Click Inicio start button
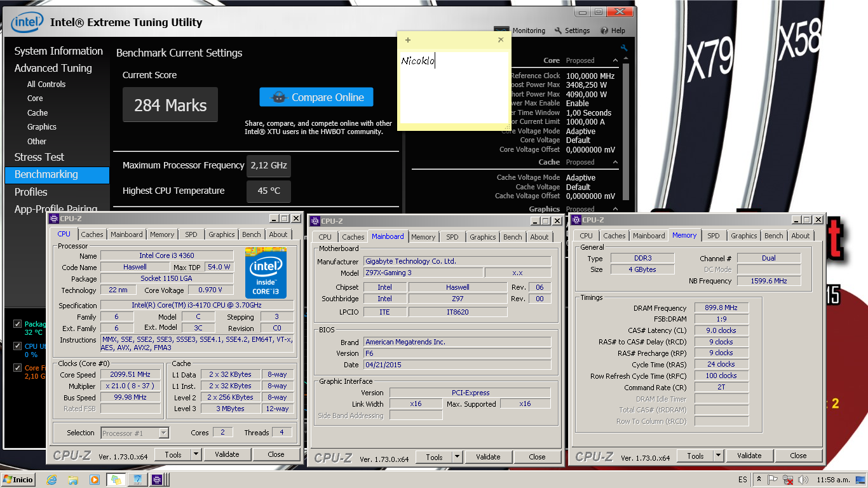The height and width of the screenshot is (488, 868). [18, 480]
